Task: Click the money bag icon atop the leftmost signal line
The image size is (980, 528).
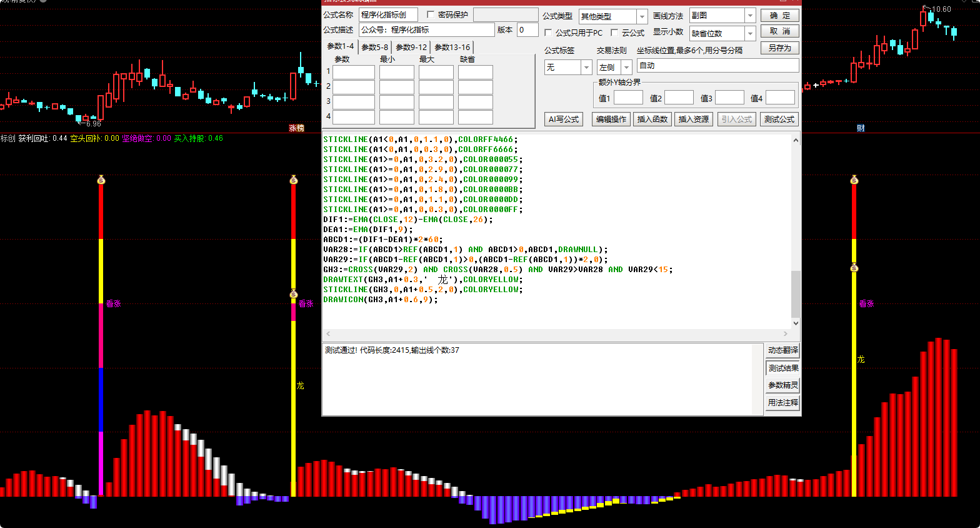Action: tap(101, 180)
